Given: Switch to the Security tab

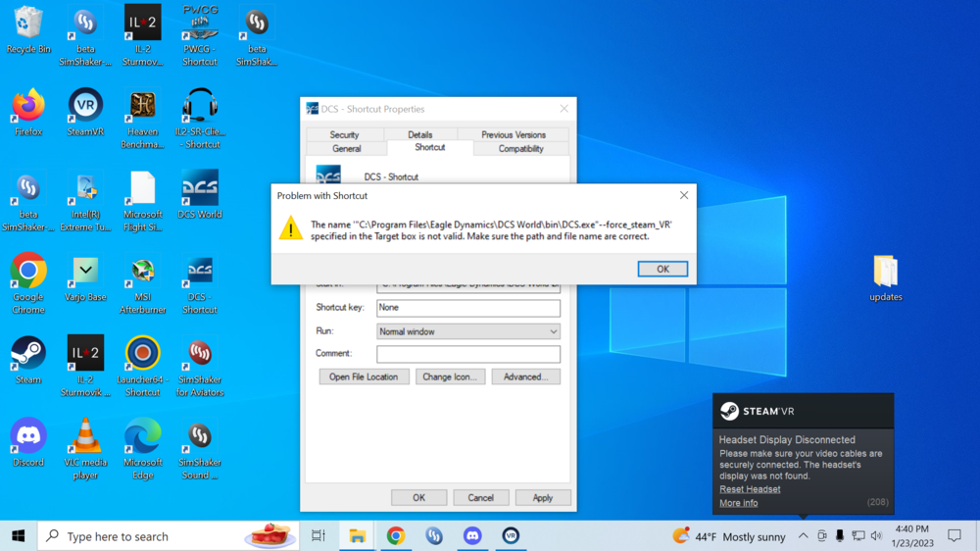Looking at the screenshot, I should pyautogui.click(x=344, y=134).
